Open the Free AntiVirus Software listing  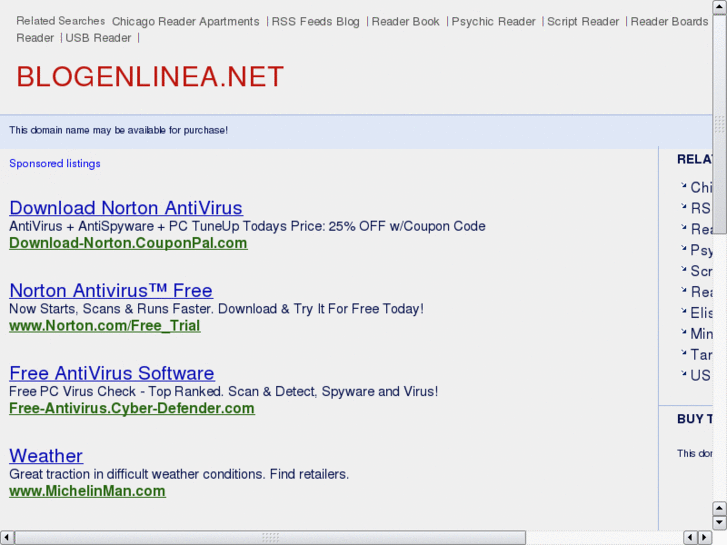pyautogui.click(x=112, y=373)
